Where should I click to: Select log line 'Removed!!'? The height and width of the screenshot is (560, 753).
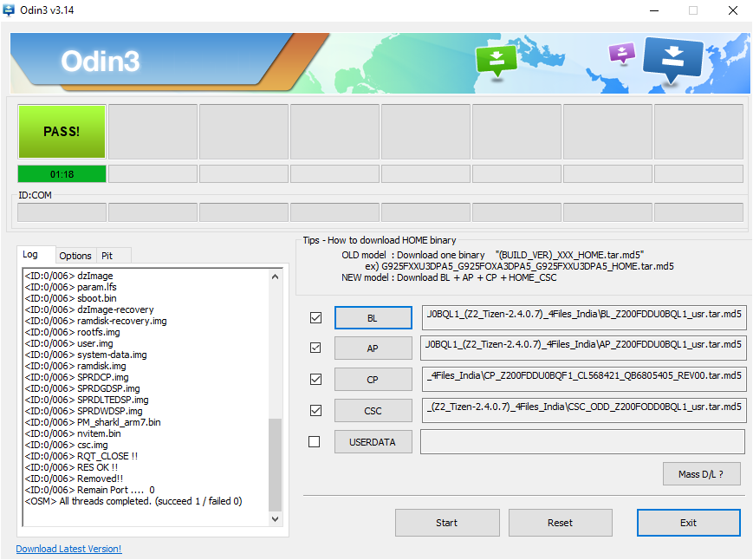(x=74, y=479)
